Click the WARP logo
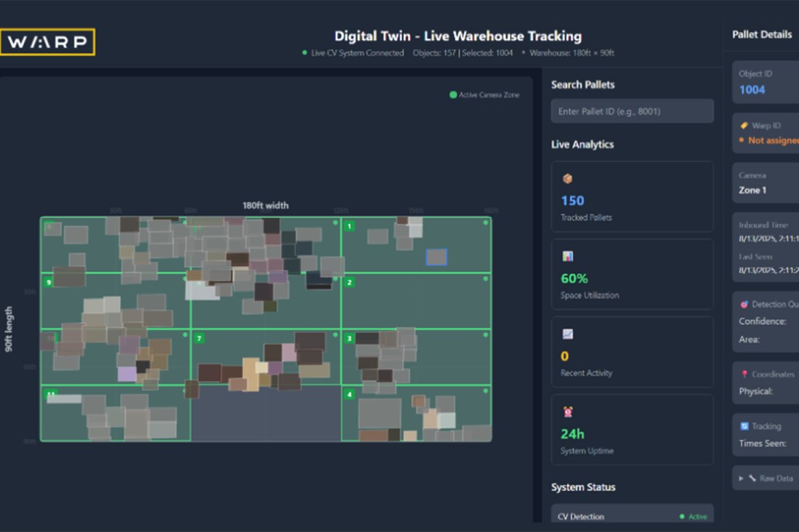Screen dimensions: 799x532 (x=48, y=42)
